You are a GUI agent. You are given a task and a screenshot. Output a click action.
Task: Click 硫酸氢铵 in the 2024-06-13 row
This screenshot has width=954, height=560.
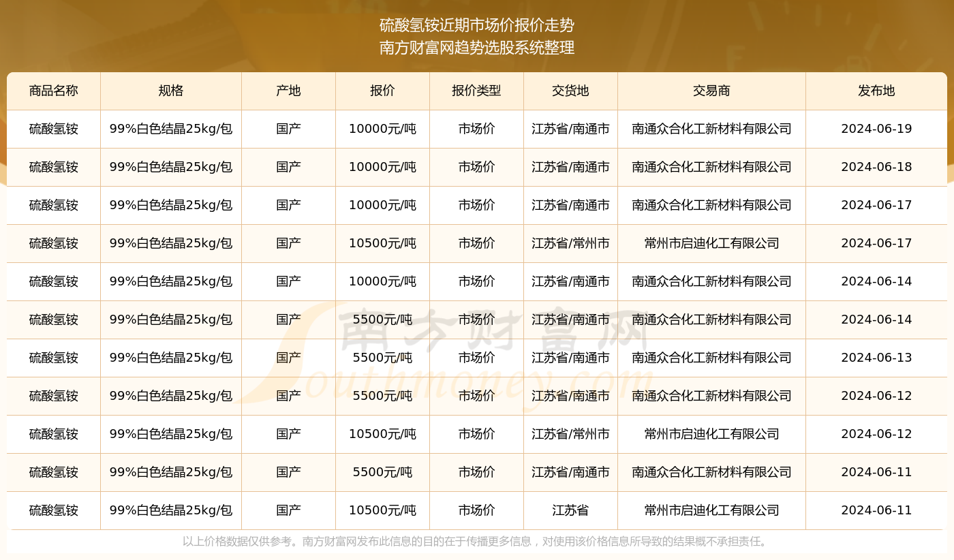(x=54, y=358)
